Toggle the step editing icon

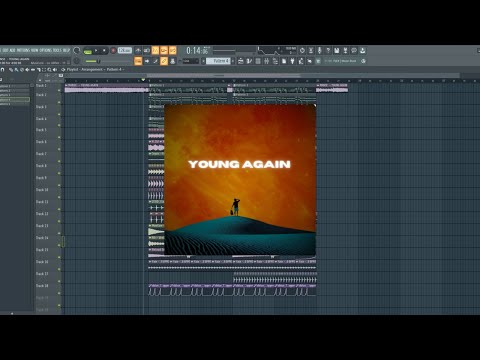coord(155,61)
